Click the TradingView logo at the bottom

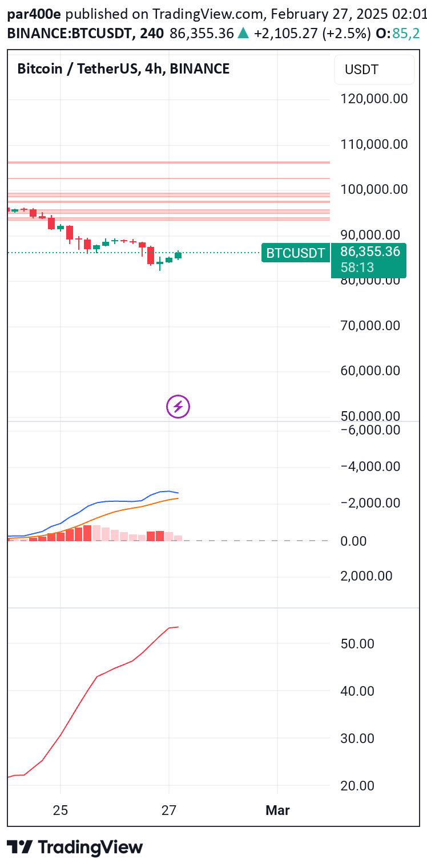[x=75, y=847]
